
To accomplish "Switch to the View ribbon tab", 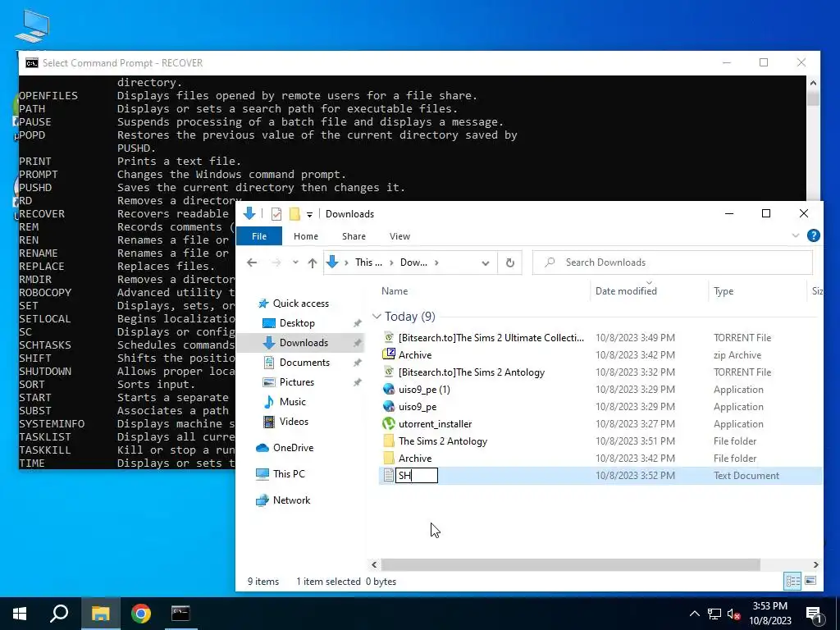I will pyautogui.click(x=399, y=236).
